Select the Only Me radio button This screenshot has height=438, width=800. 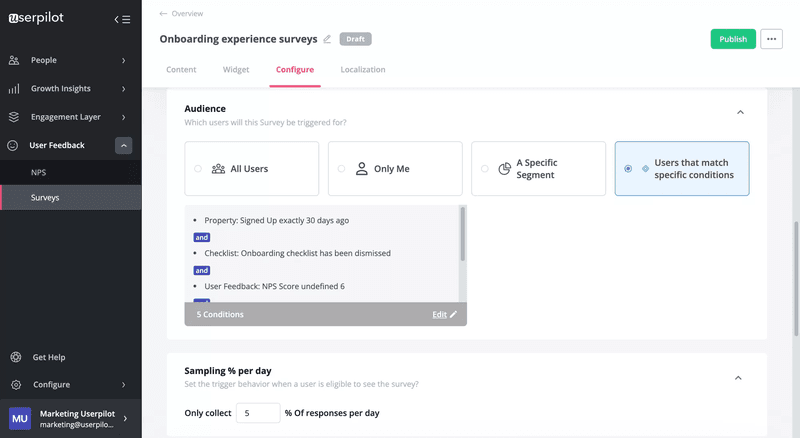pos(341,168)
